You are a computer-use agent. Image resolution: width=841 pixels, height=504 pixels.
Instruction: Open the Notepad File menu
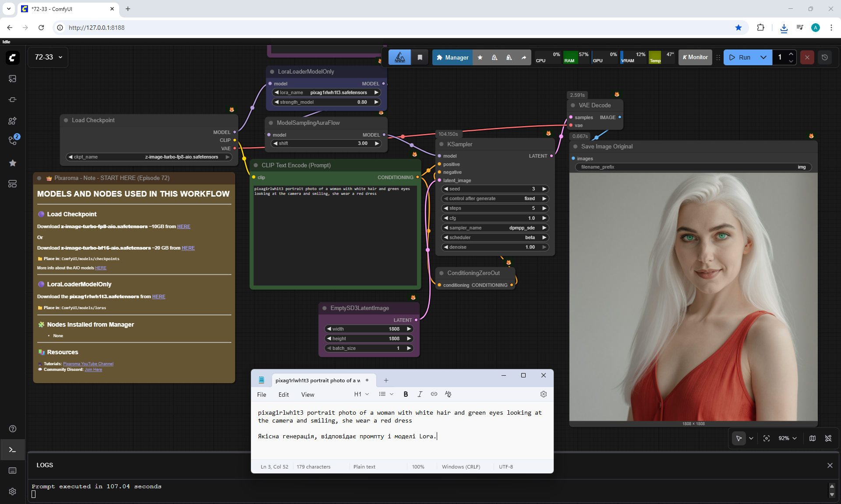(261, 395)
